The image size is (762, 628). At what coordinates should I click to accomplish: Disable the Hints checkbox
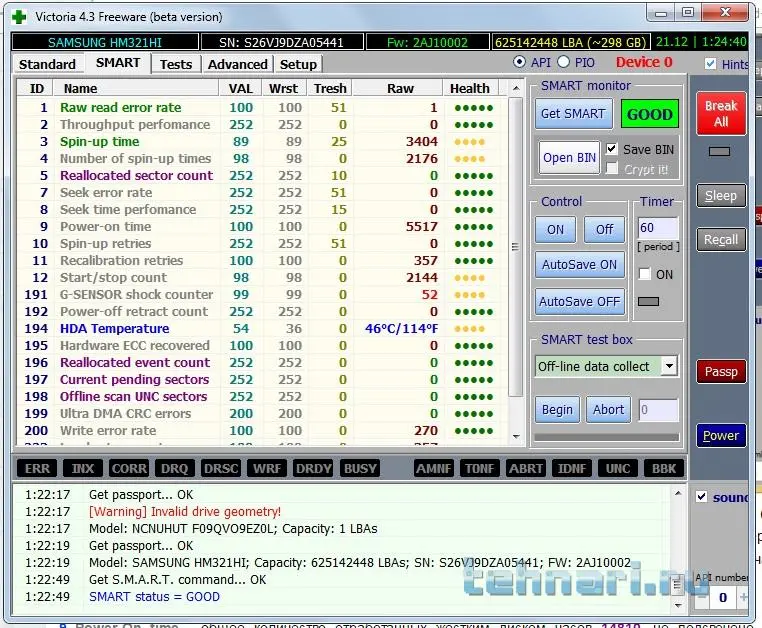[711, 63]
